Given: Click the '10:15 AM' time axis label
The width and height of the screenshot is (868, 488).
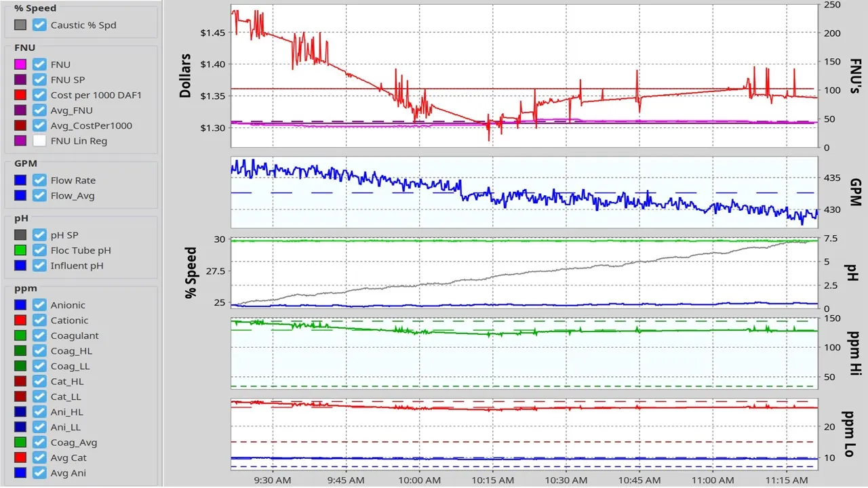Looking at the screenshot, I should click(x=493, y=480).
